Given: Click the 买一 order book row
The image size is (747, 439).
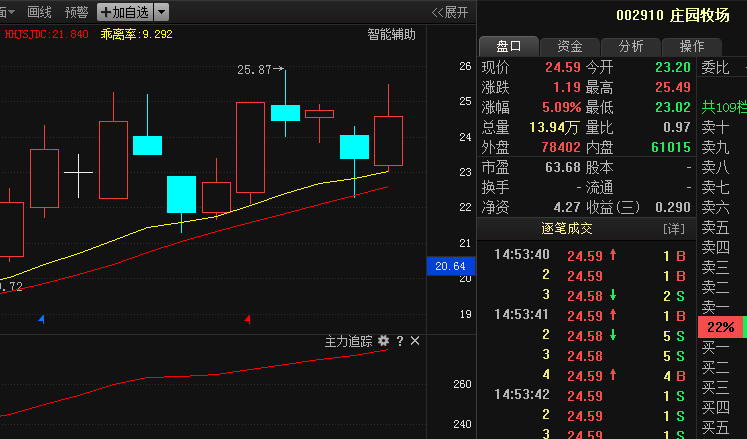Looking at the screenshot, I should coord(722,348).
